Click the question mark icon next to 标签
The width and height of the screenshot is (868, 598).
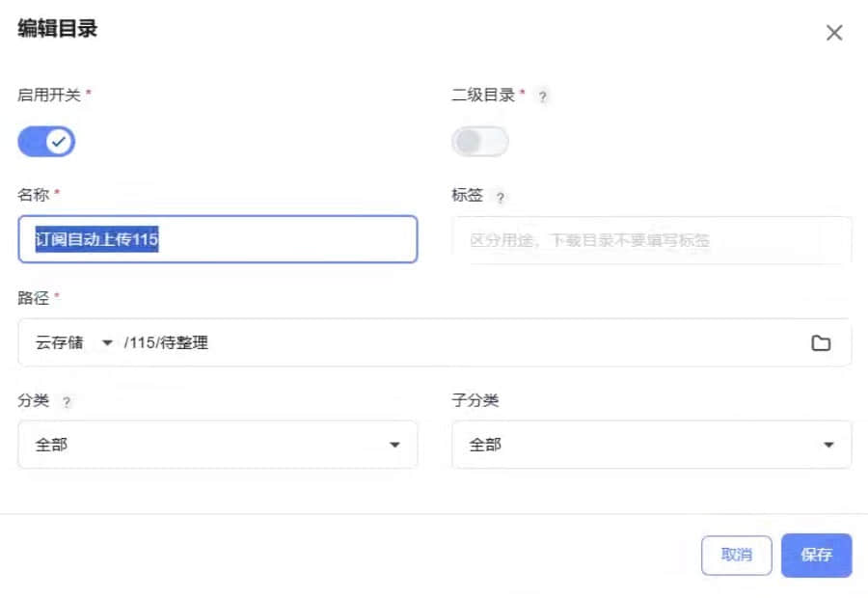500,198
